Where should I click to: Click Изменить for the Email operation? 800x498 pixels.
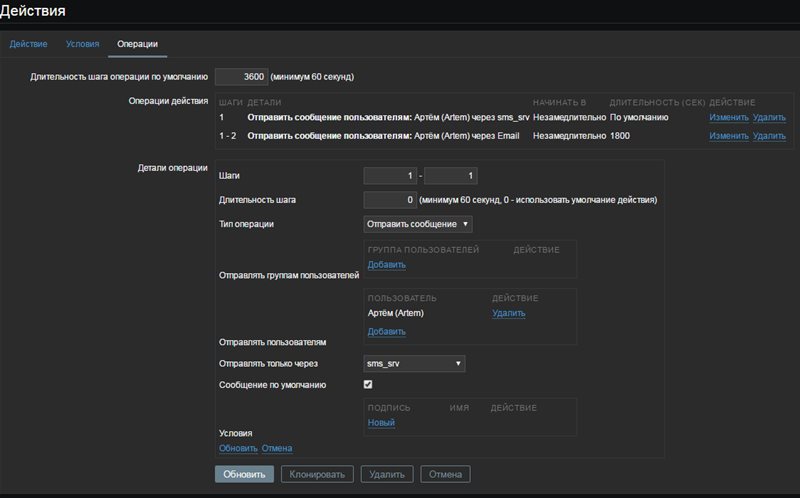pos(728,135)
